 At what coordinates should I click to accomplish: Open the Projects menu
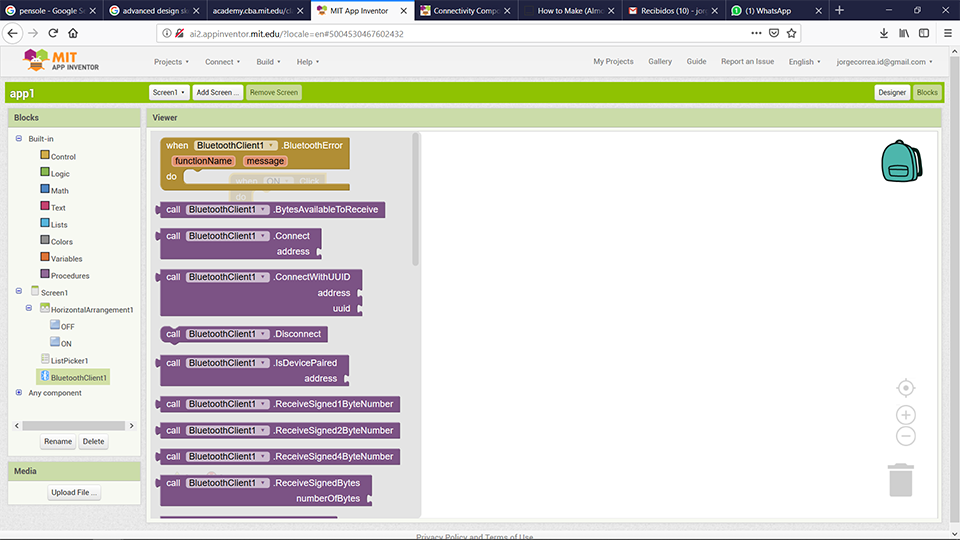click(171, 62)
